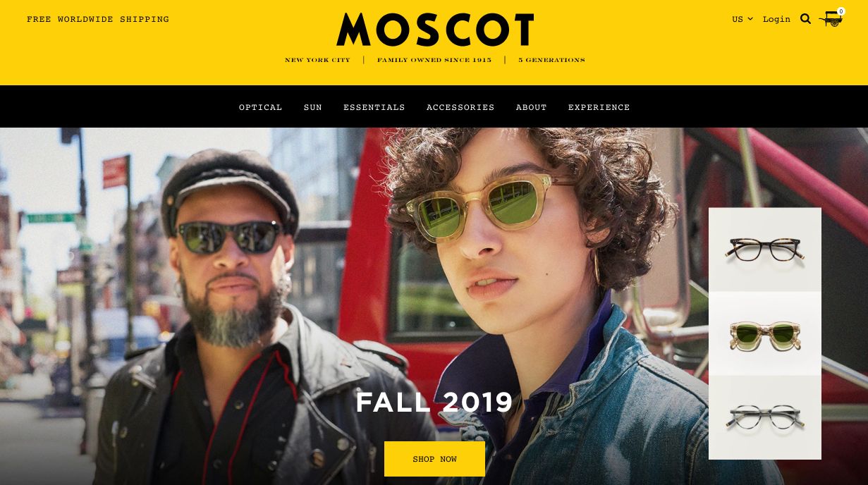Click the Login link
Image resolution: width=868 pixels, height=485 pixels.
click(776, 19)
